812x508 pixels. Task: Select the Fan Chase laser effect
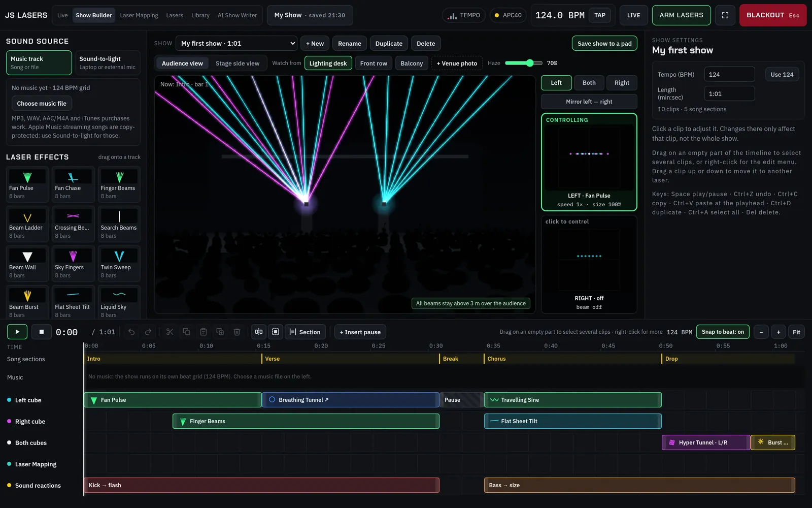[x=73, y=185]
